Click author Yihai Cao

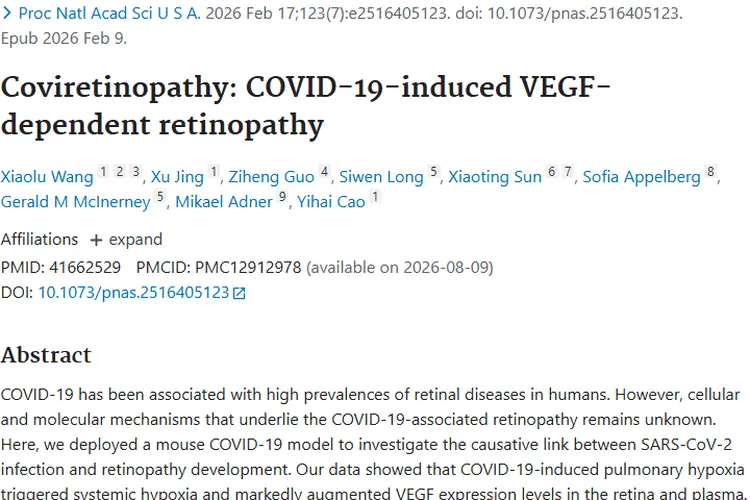pos(331,202)
